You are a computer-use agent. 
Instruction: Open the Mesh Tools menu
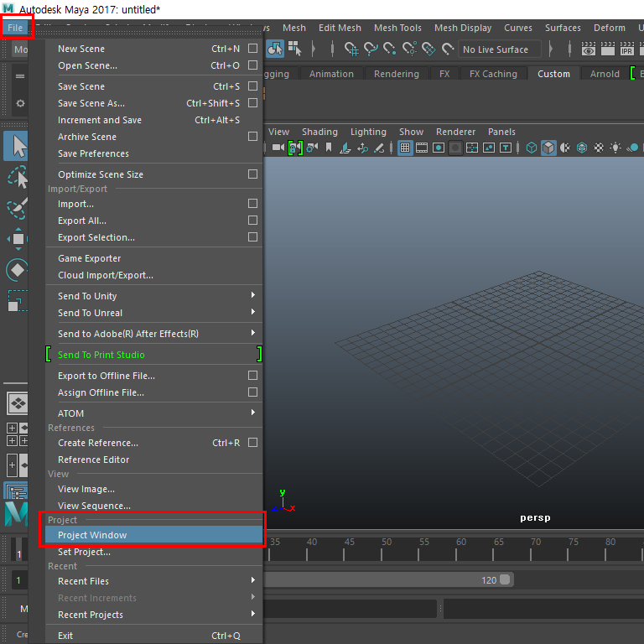[397, 28]
